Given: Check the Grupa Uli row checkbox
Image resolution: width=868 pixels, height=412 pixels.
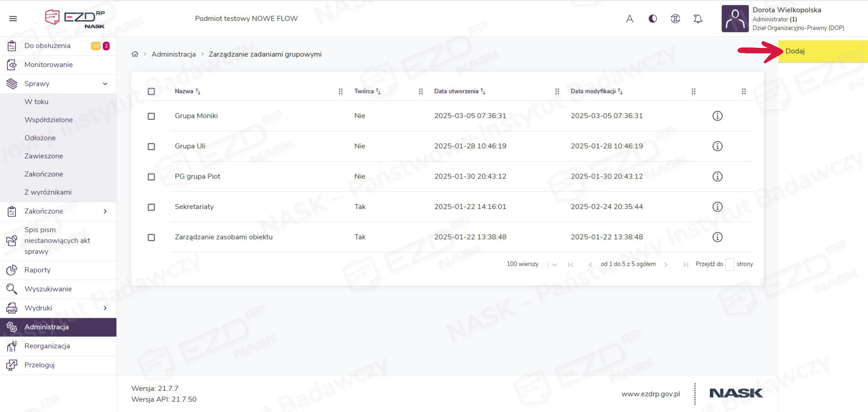Looking at the screenshot, I should click(151, 147).
